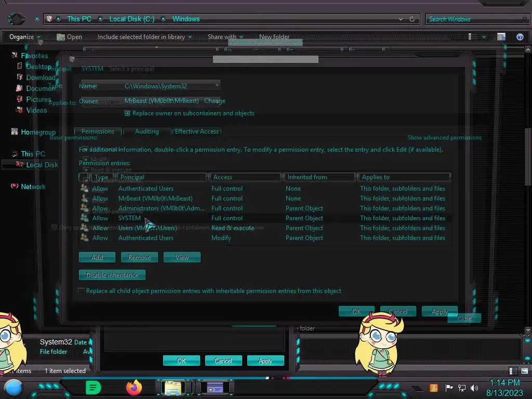Expand breadcrumb arrow before Local Disk (C:)

point(100,19)
